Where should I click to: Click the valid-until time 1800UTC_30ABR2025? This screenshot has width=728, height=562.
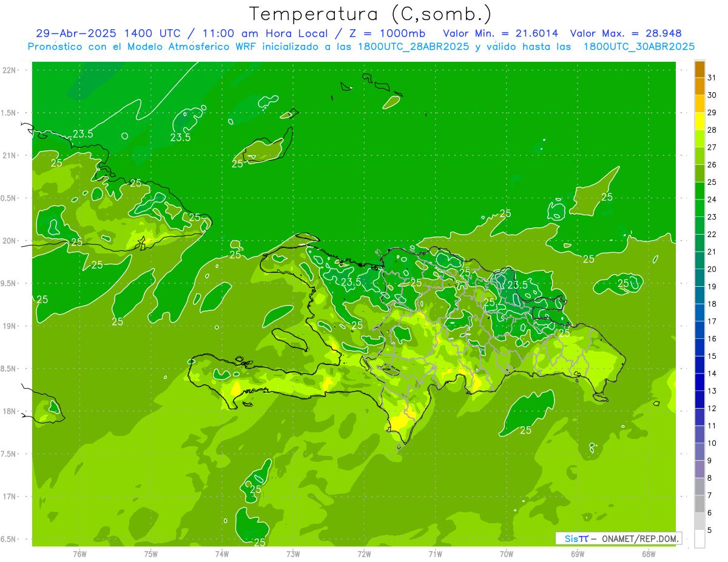coord(639,47)
